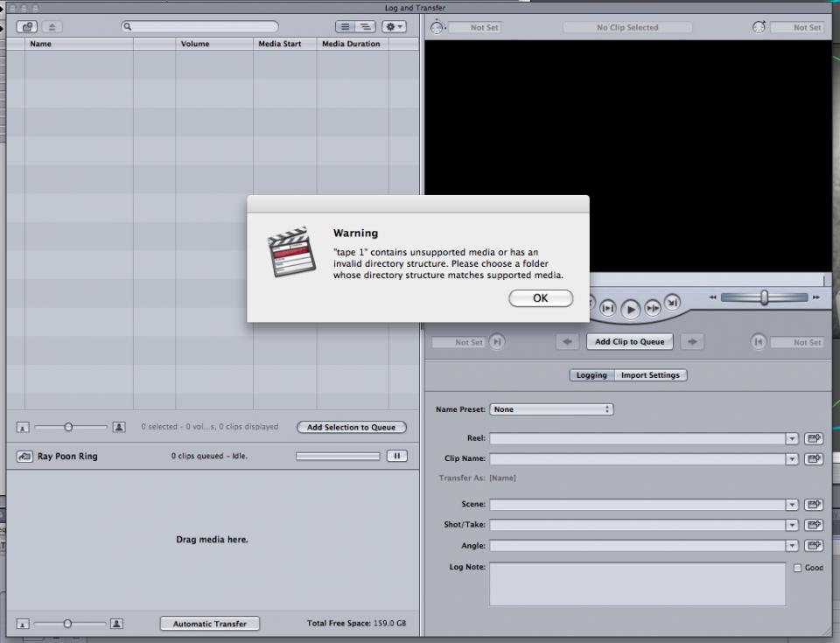Open the Shot/Take dropdown menu

pyautogui.click(x=792, y=525)
